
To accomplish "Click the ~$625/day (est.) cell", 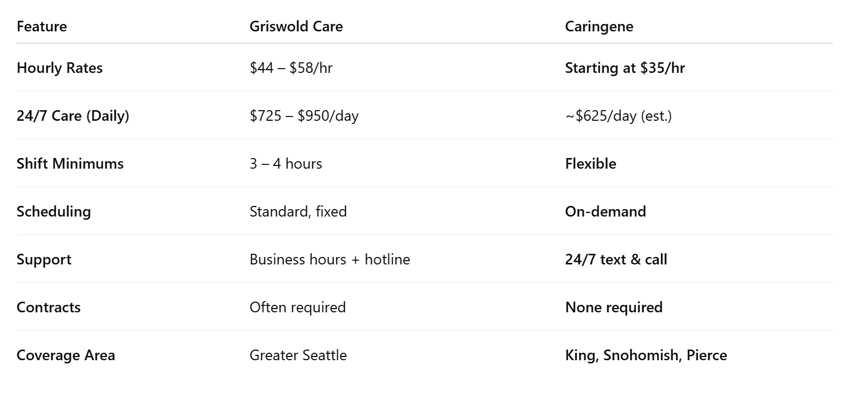I will [618, 116].
